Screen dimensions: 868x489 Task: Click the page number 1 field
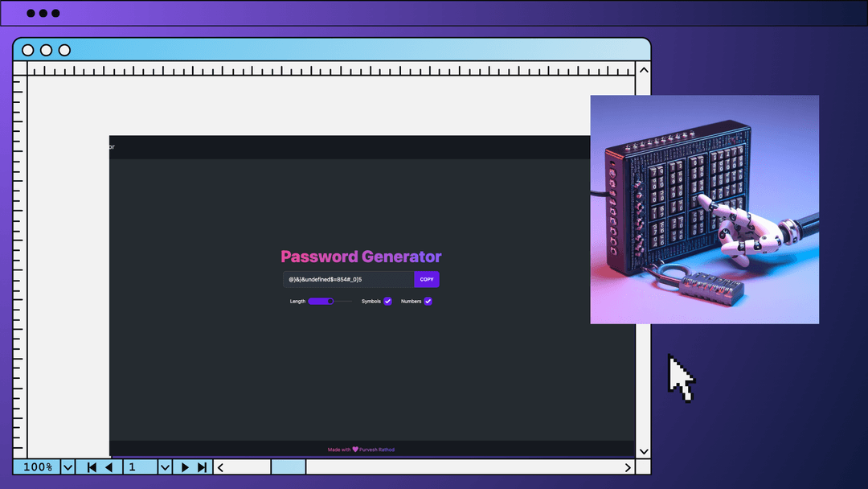[x=140, y=467]
